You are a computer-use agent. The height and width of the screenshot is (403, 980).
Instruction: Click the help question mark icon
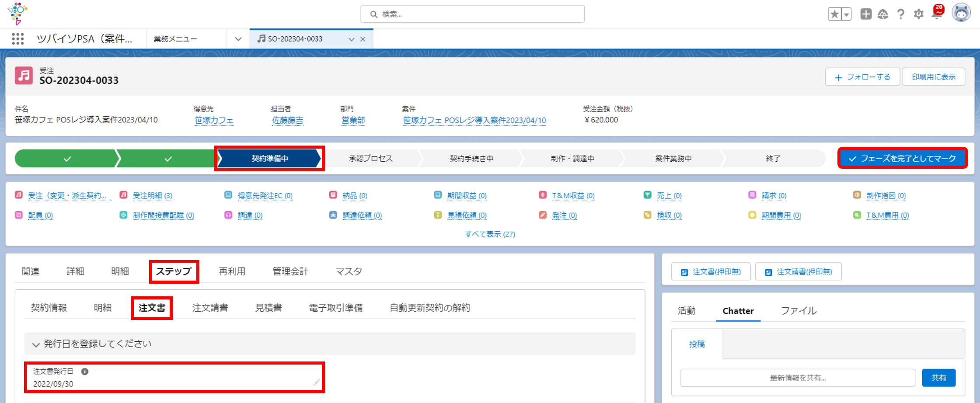[x=900, y=14]
